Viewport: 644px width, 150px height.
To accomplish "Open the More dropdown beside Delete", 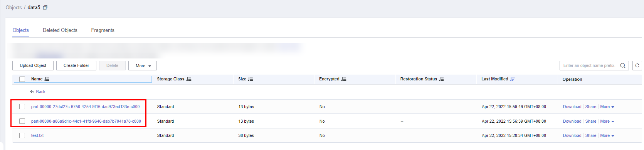I will 143,66.
